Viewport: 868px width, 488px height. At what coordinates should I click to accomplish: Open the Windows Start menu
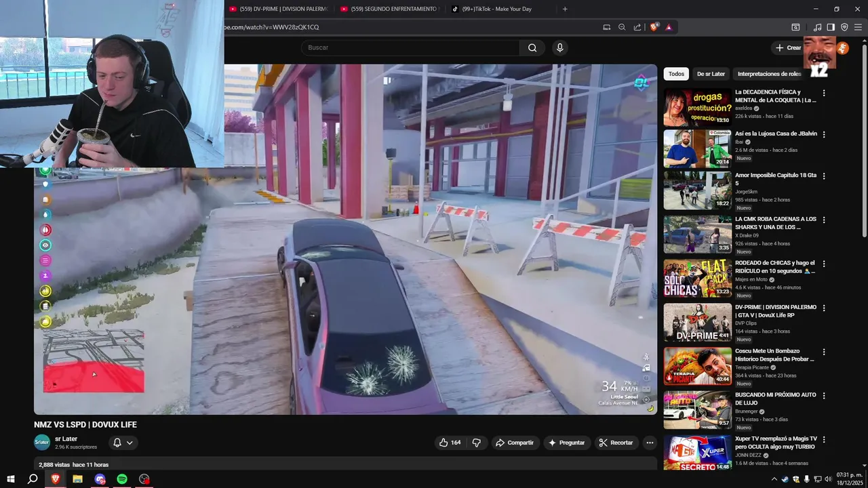[x=11, y=479]
